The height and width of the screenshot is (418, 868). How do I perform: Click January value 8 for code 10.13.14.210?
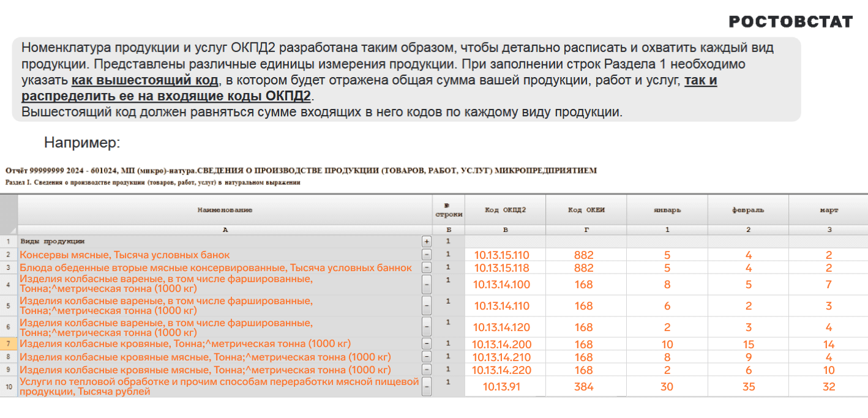(x=667, y=357)
